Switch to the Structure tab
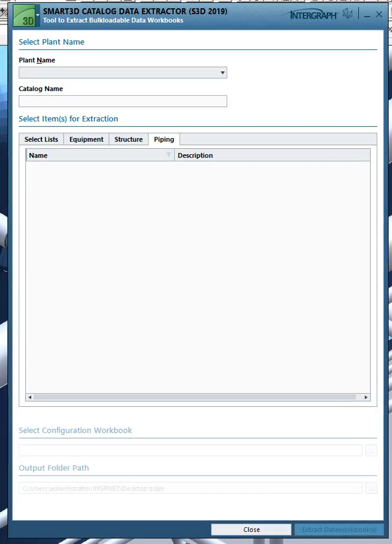The height and width of the screenshot is (544, 392). [128, 139]
